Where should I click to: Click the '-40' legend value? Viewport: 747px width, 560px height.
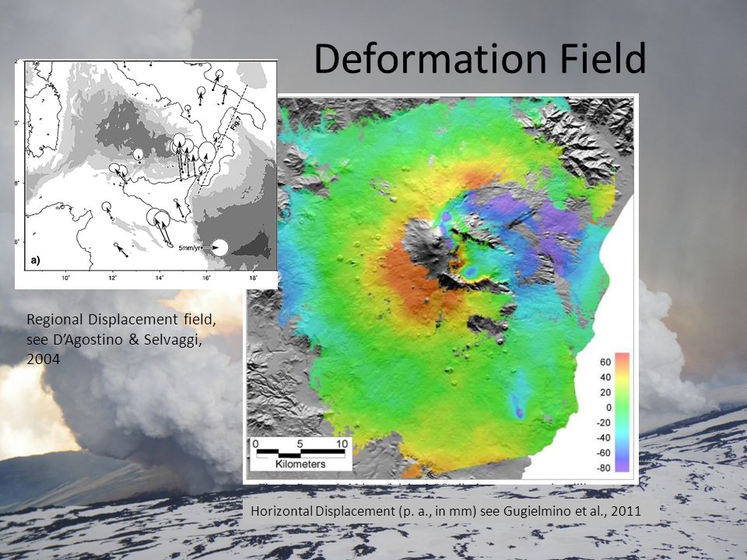603,438
